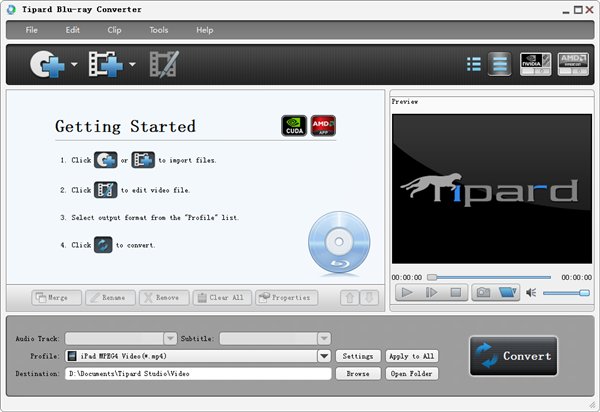Viewport: 600px width, 412px height.
Task: Open the Load Blu-ray dropdown arrow
Action: [x=74, y=64]
